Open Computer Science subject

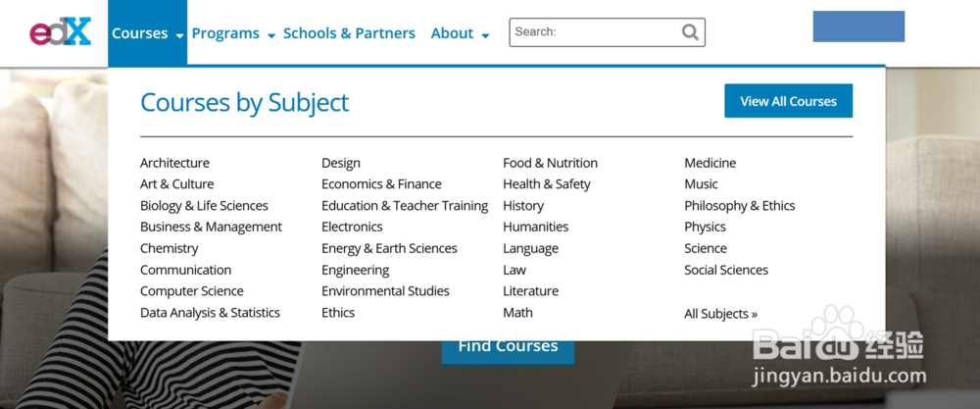192,291
